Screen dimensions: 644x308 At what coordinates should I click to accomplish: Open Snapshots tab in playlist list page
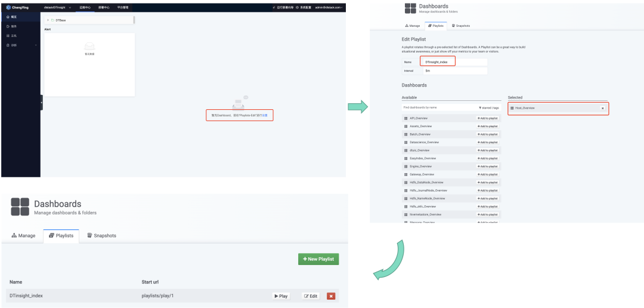(101, 236)
